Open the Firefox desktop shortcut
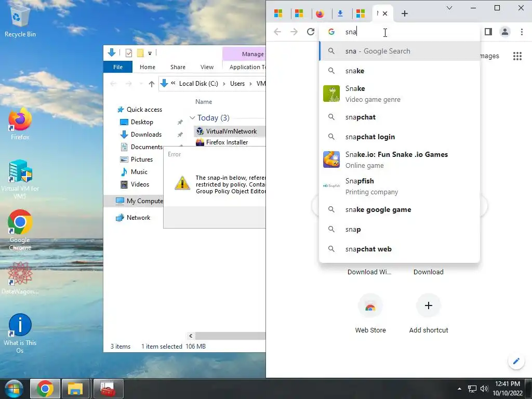532x399 pixels. click(x=20, y=124)
